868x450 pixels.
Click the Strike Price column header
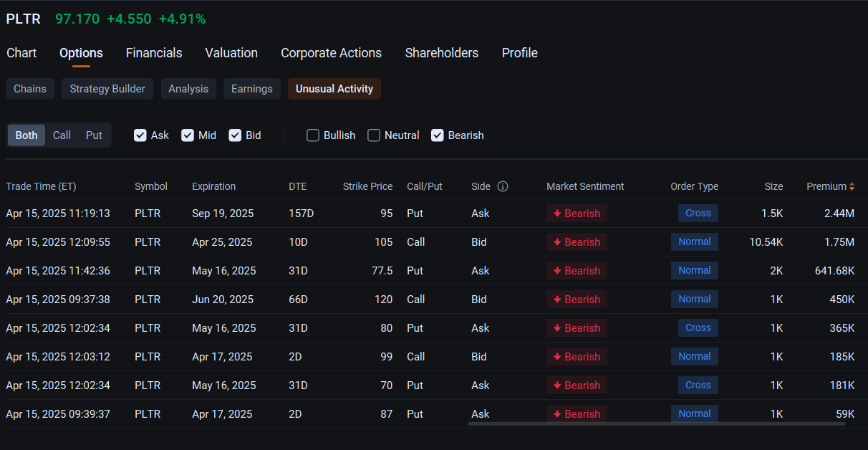click(x=367, y=186)
